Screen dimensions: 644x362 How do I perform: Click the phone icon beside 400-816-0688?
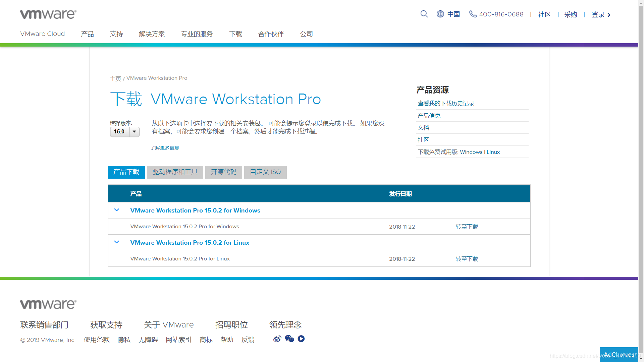[473, 14]
